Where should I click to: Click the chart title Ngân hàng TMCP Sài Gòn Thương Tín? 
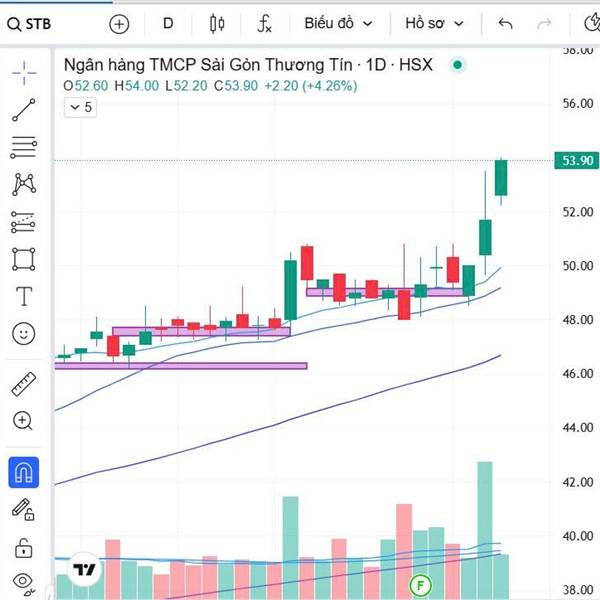tap(208, 65)
